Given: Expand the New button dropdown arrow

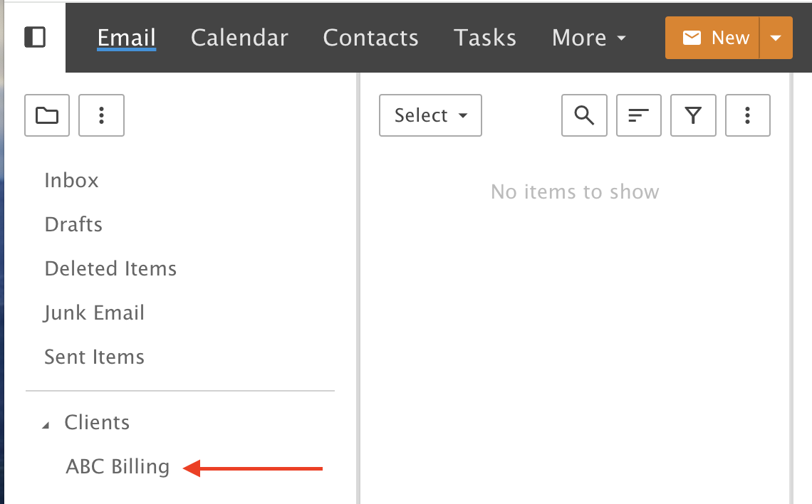Looking at the screenshot, I should pos(776,38).
